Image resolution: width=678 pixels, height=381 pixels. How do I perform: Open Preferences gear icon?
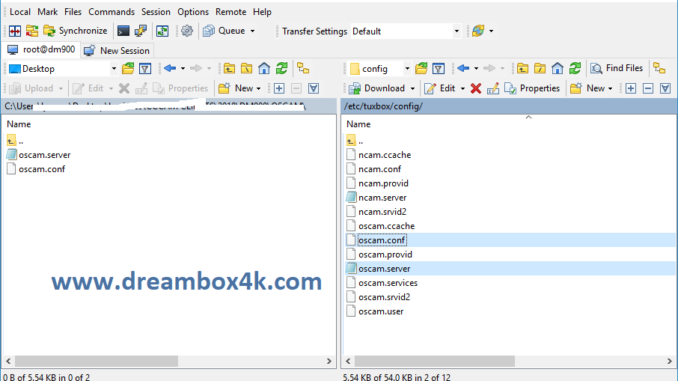[187, 31]
